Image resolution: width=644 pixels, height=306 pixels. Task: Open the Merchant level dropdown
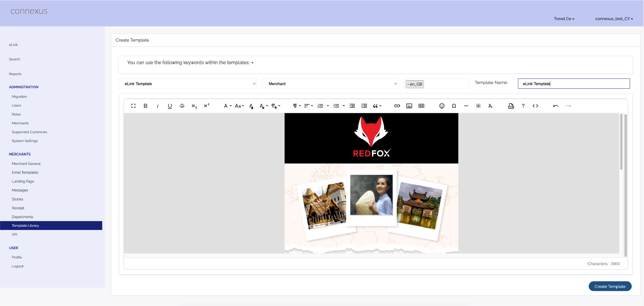click(x=330, y=84)
